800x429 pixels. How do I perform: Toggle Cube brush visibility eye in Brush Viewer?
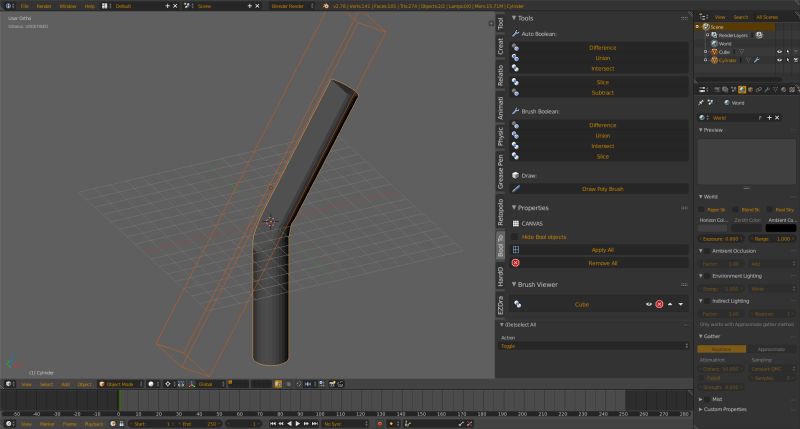click(x=648, y=304)
